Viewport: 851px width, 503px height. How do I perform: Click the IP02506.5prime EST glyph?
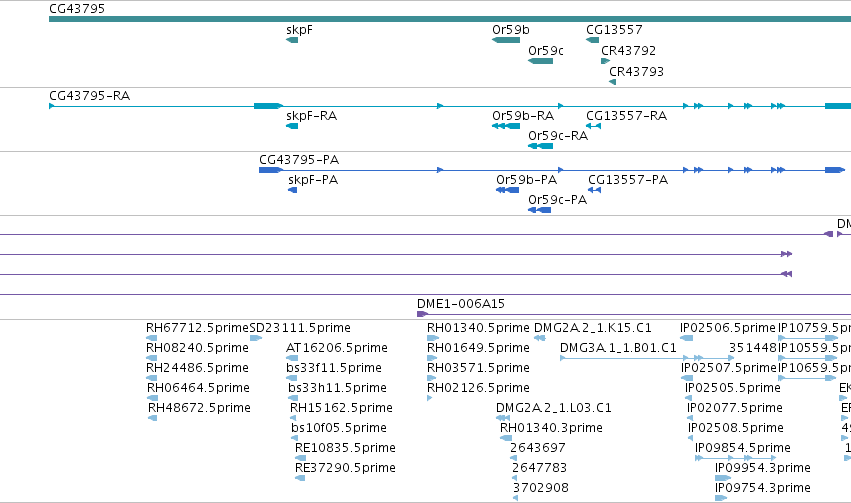coord(687,338)
